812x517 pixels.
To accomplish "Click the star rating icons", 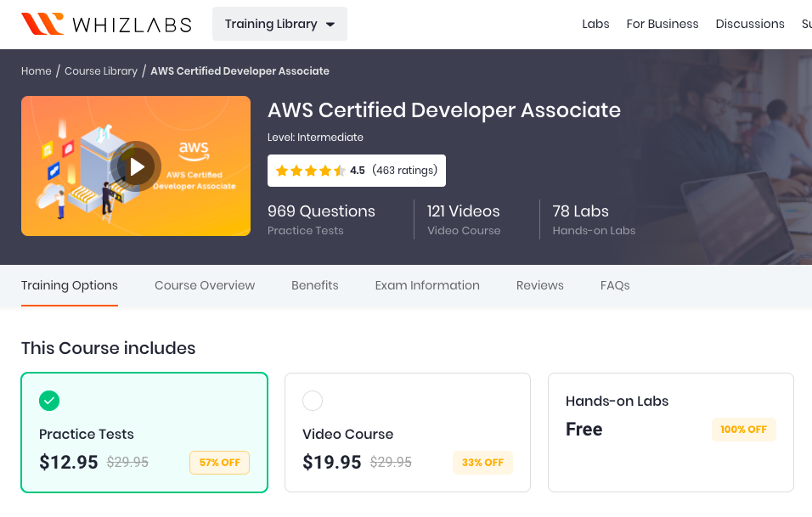I will pos(311,171).
